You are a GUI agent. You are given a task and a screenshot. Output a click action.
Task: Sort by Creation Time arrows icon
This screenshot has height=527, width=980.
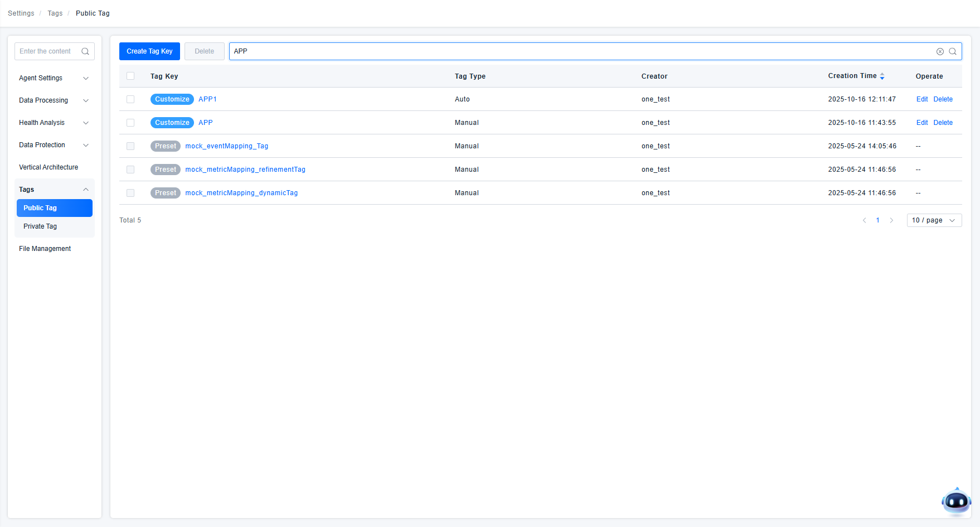(x=882, y=76)
